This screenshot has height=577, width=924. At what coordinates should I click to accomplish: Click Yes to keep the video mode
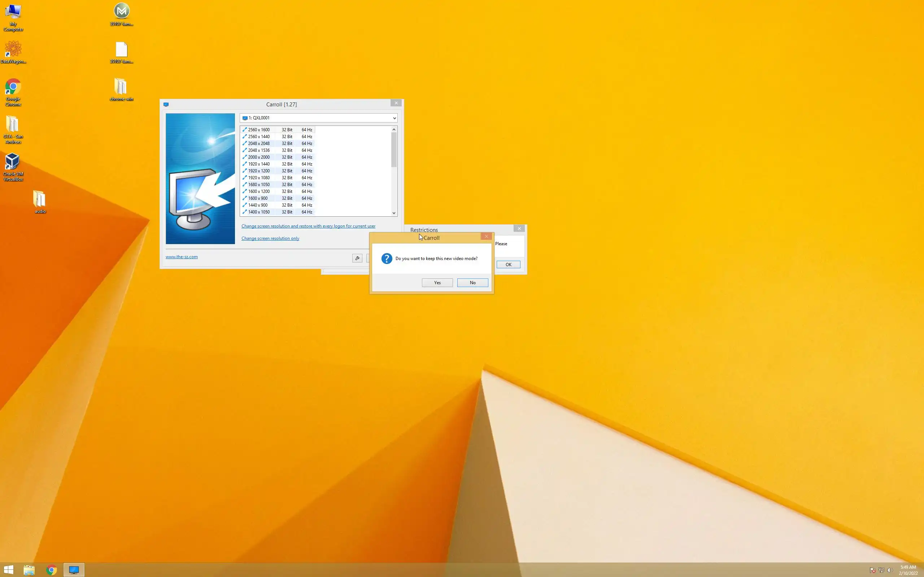[437, 283]
